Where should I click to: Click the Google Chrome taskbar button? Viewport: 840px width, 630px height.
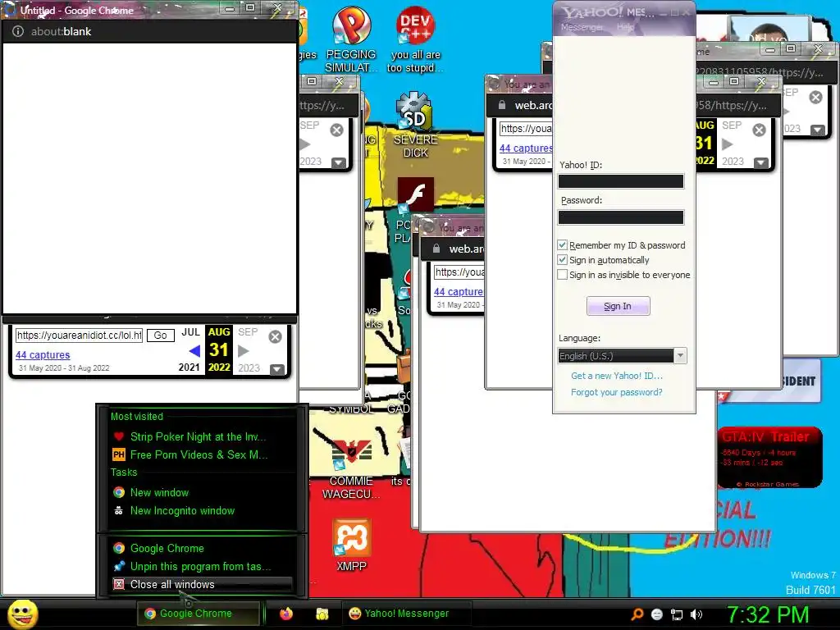click(x=199, y=614)
